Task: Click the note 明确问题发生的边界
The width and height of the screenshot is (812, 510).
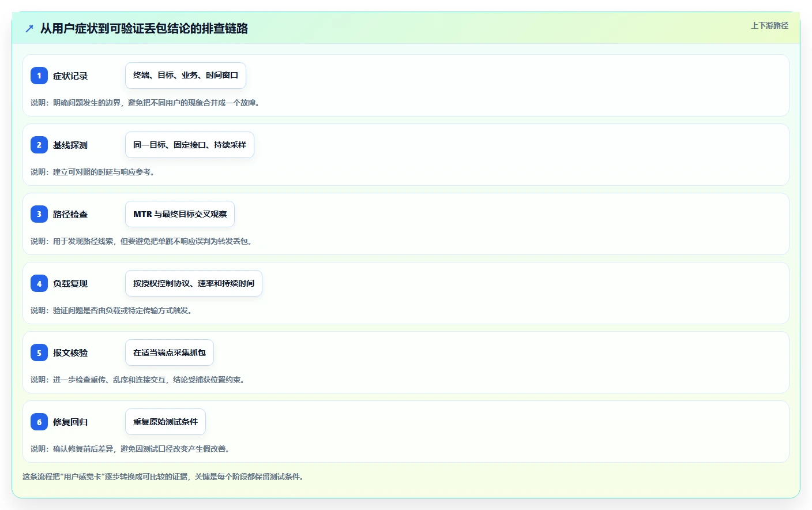Action: click(x=87, y=103)
